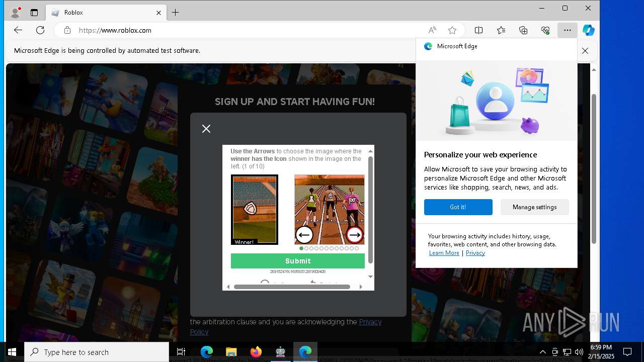
Task: Switch to the active Edge taskbar window
Action: [305, 352]
